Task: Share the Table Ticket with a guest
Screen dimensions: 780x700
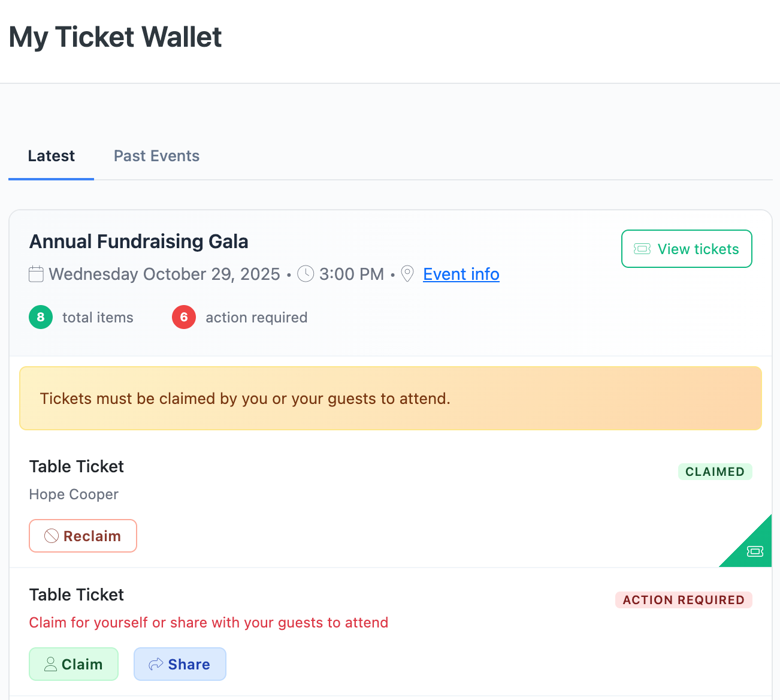Action: pos(180,664)
